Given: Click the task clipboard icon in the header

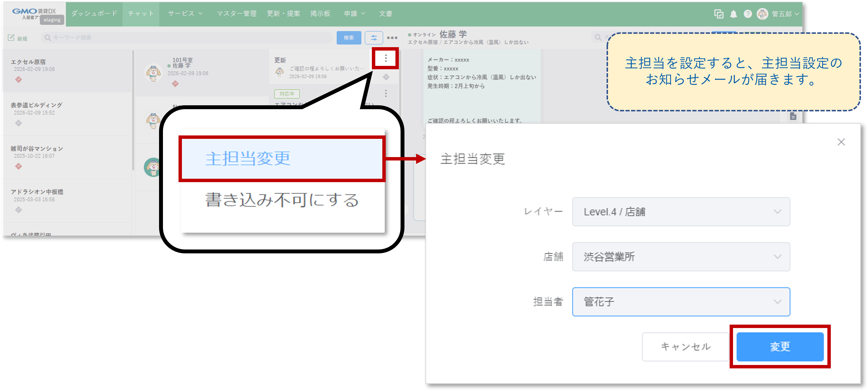Looking at the screenshot, I should (x=719, y=14).
